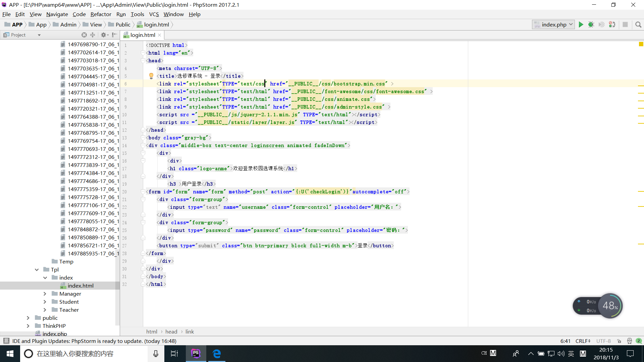Viewport: 644px width, 362px height.
Task: Click the taskbar search box
Action: click(84, 354)
